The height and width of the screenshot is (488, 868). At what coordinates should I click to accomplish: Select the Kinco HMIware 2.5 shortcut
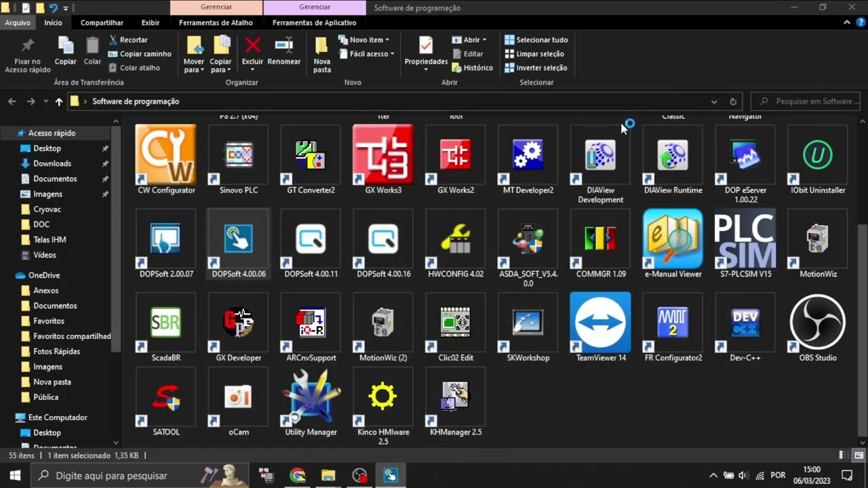(383, 407)
